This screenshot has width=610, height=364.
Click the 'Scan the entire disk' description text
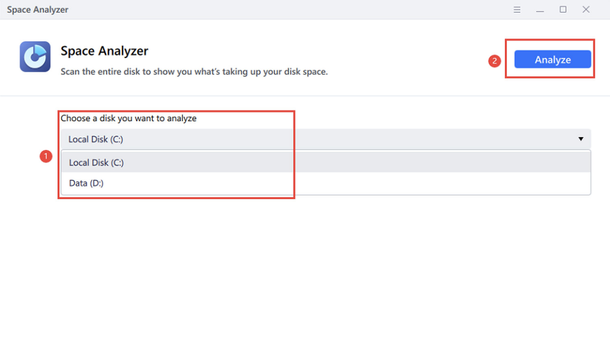(x=194, y=72)
